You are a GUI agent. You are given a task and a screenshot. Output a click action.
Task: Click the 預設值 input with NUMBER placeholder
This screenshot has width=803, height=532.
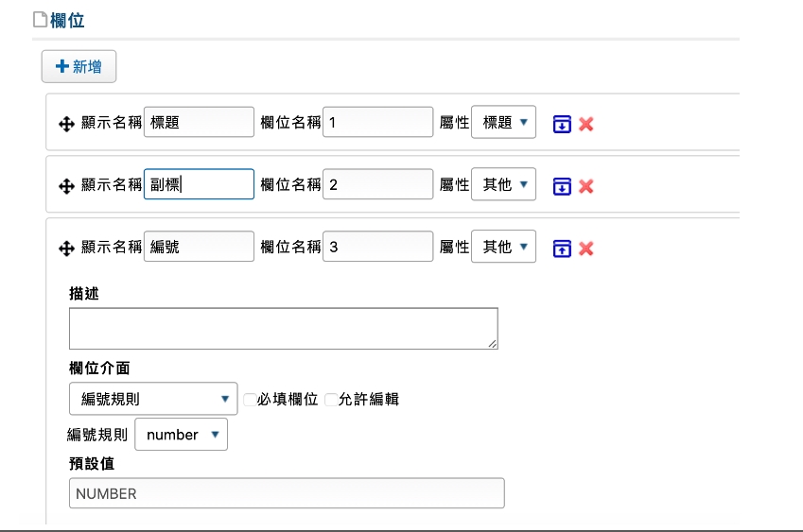coord(287,493)
